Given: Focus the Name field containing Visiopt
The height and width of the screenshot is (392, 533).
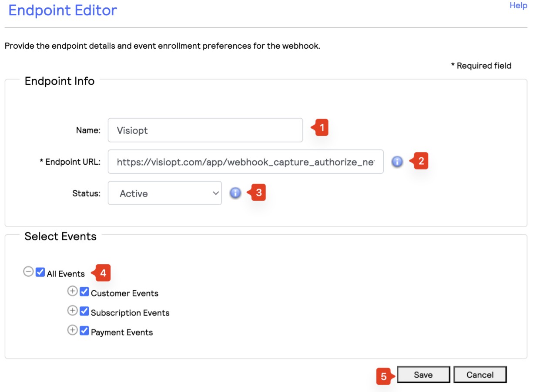Looking at the screenshot, I should coord(205,130).
